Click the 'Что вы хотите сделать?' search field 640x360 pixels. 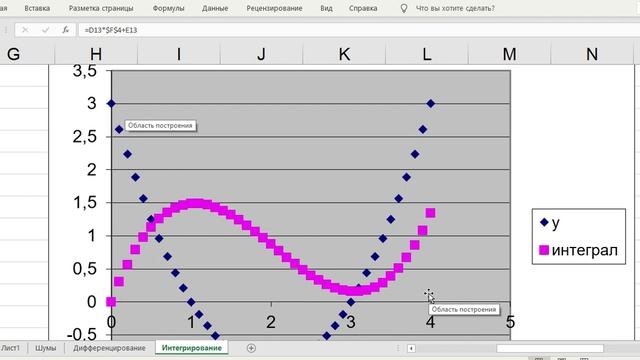pyautogui.click(x=455, y=8)
